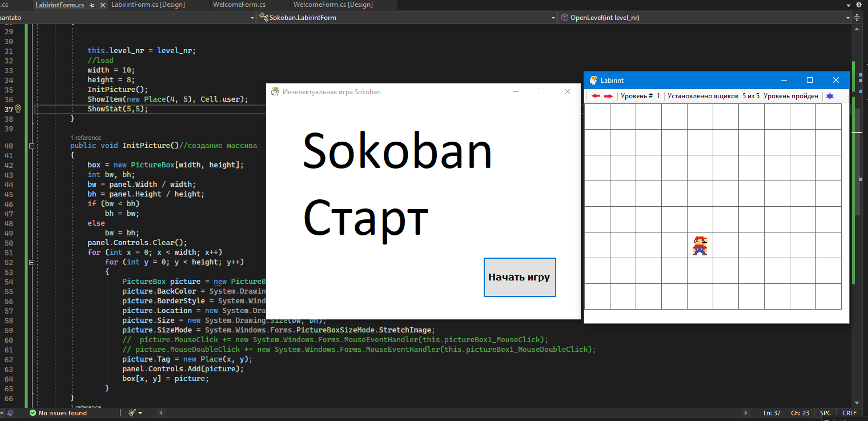
Task: Maximize the Labirint window
Action: [810, 81]
